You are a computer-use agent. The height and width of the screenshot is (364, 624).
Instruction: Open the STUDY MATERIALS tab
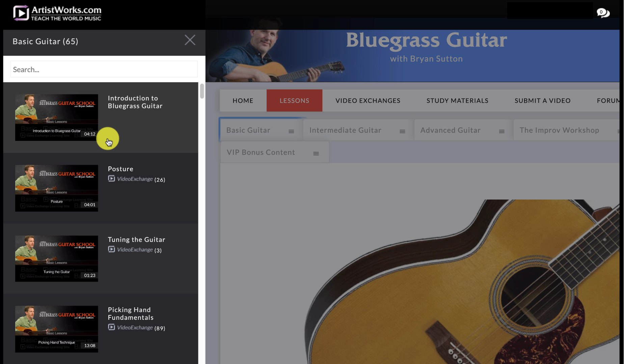(457, 100)
